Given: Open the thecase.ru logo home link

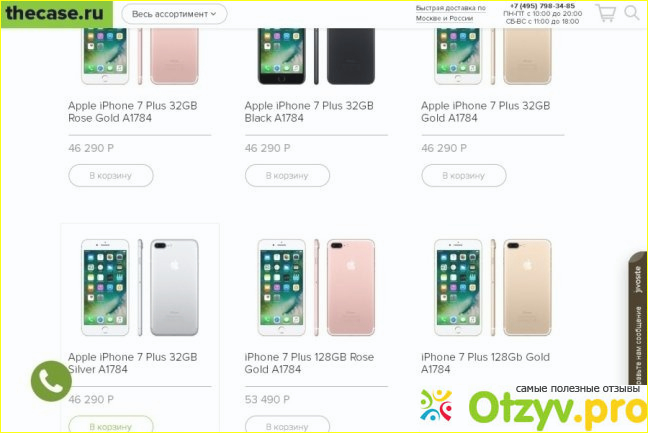Looking at the screenshot, I should pyautogui.click(x=56, y=14).
